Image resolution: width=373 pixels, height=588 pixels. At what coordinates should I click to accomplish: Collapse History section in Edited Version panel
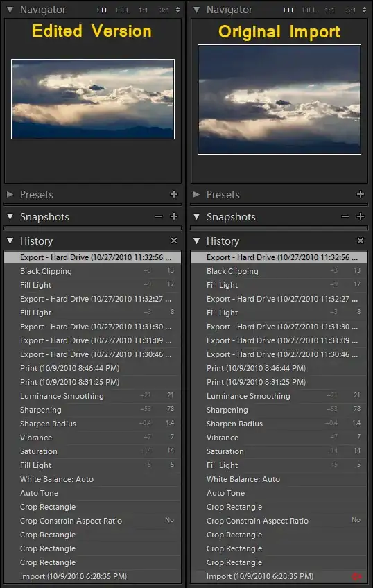point(10,241)
